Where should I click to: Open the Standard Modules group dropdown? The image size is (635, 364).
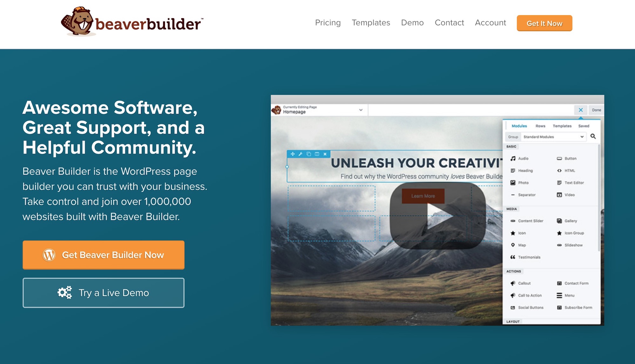coord(554,137)
